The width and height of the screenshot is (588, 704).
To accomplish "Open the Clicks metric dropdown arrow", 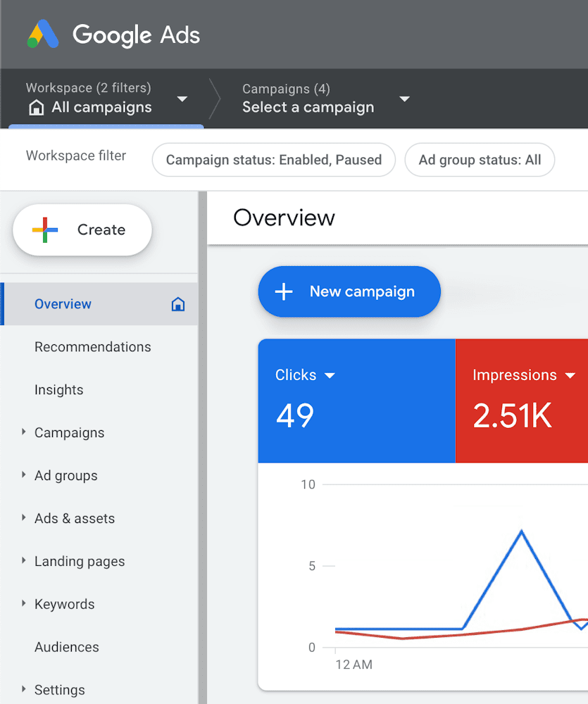I will point(330,375).
